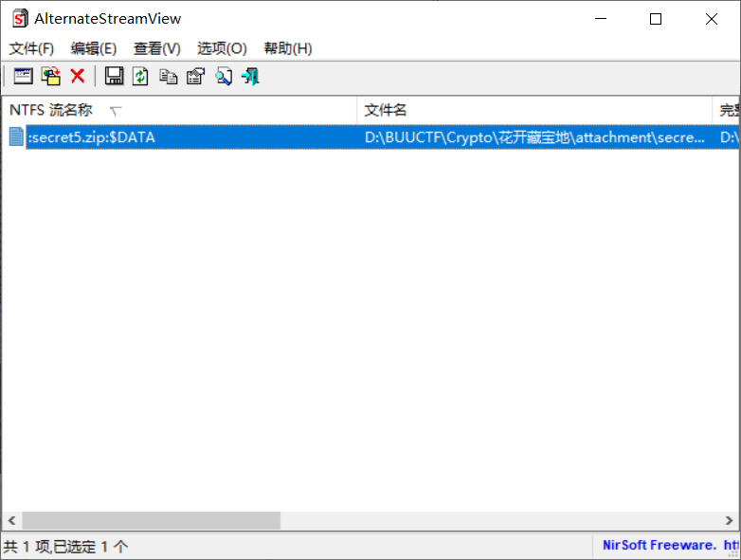The height and width of the screenshot is (560, 741).
Task: Click the partially visible 完整 column header
Action: (x=727, y=110)
